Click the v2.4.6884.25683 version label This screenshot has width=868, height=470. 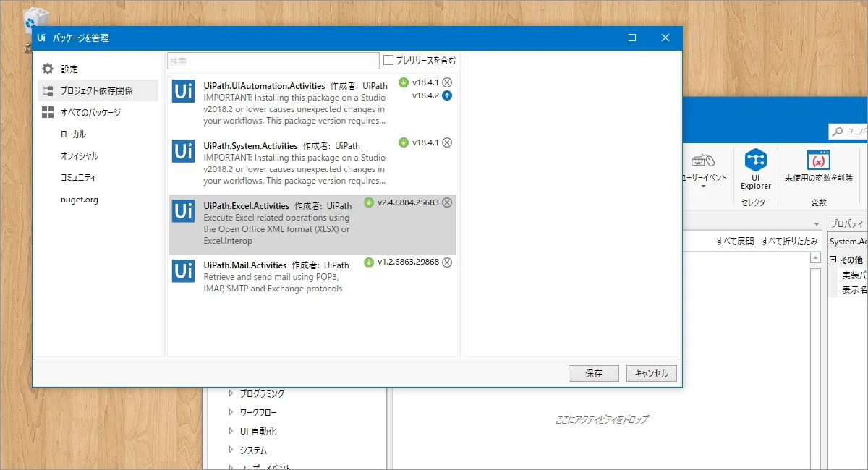(x=408, y=202)
